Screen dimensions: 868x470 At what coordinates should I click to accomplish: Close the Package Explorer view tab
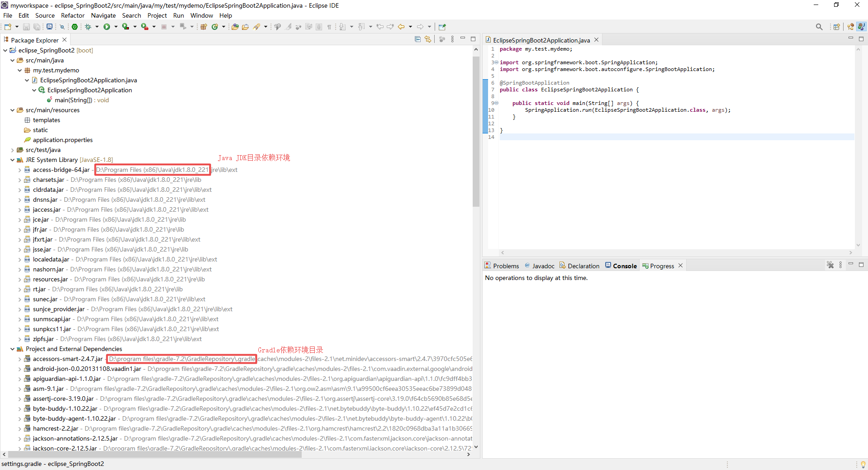pyautogui.click(x=64, y=40)
